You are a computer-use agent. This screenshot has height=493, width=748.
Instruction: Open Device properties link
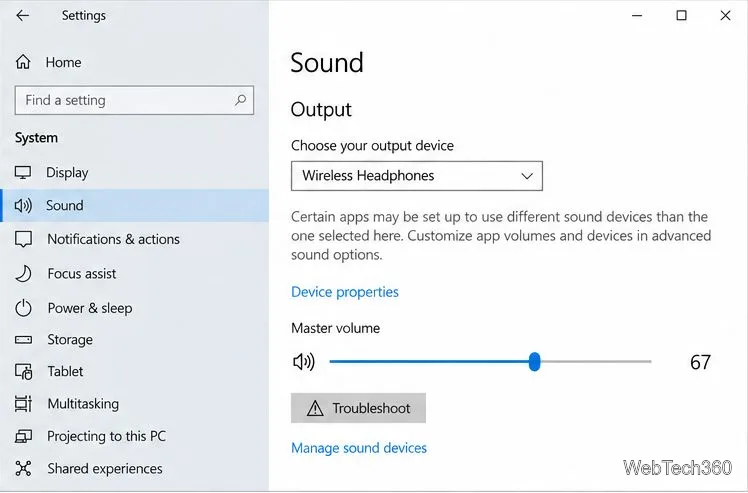tap(344, 292)
